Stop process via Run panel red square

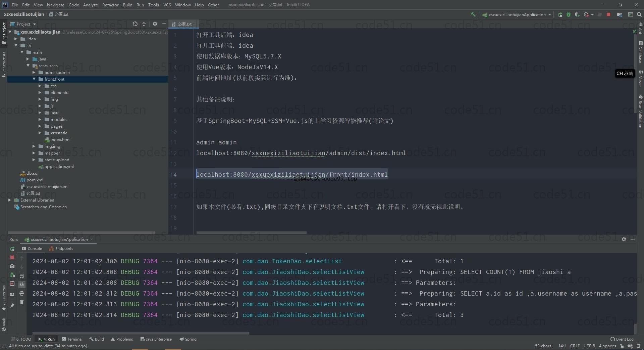point(12,257)
